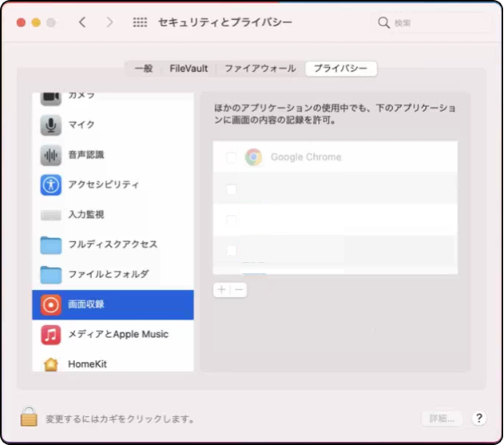Click the HomeKit house icon
Viewport: 504px width, 445px height.
(x=51, y=364)
